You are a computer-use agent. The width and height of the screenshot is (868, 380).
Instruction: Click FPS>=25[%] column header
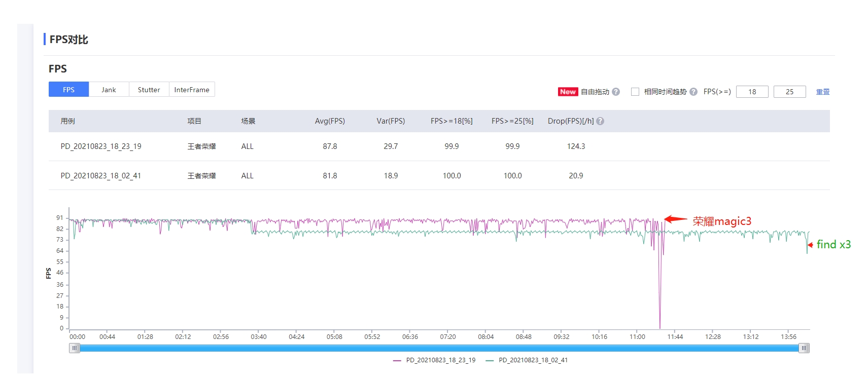tap(512, 121)
